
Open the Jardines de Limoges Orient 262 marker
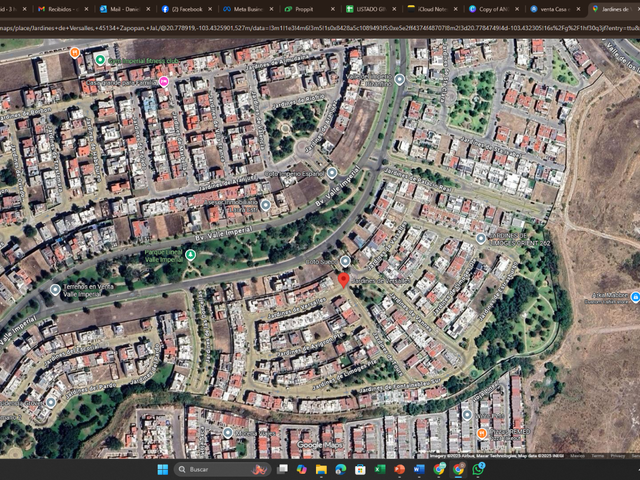coord(481,238)
